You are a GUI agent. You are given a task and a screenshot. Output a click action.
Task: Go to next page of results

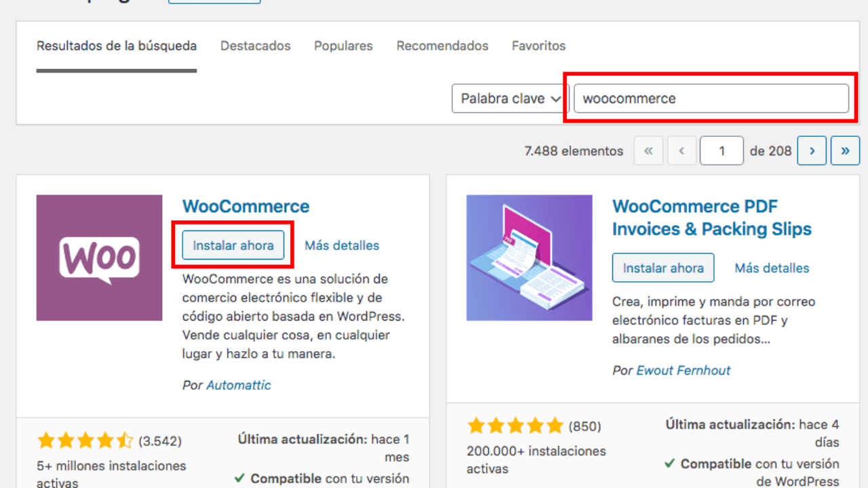pos(811,151)
